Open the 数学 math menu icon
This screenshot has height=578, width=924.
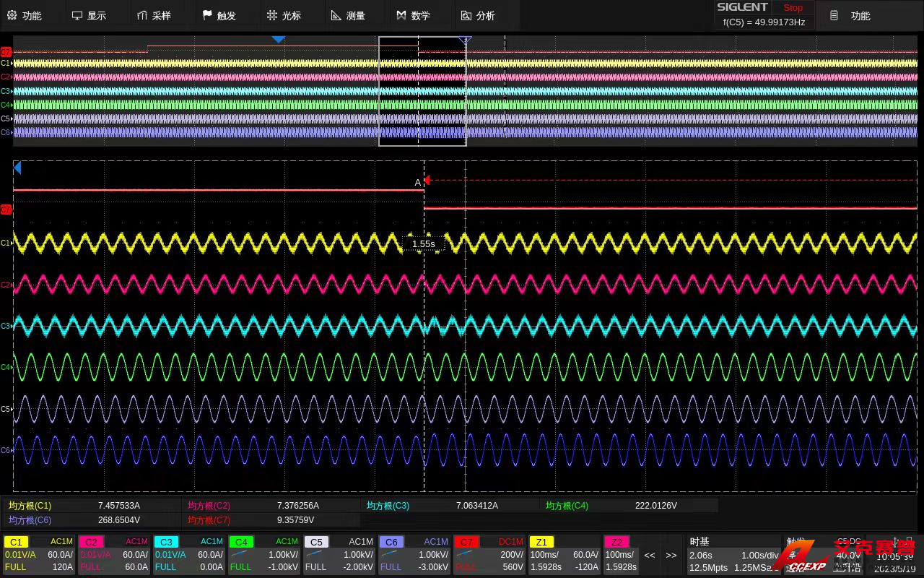click(x=401, y=15)
